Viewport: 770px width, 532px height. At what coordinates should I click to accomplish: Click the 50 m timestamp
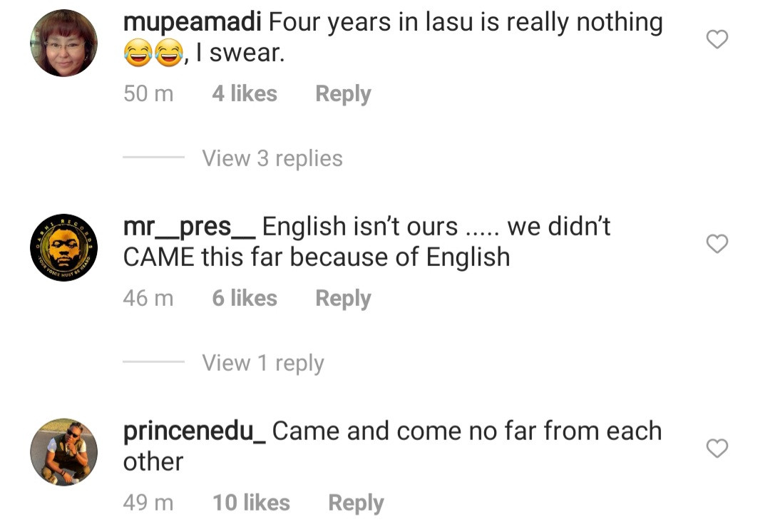pos(148,93)
